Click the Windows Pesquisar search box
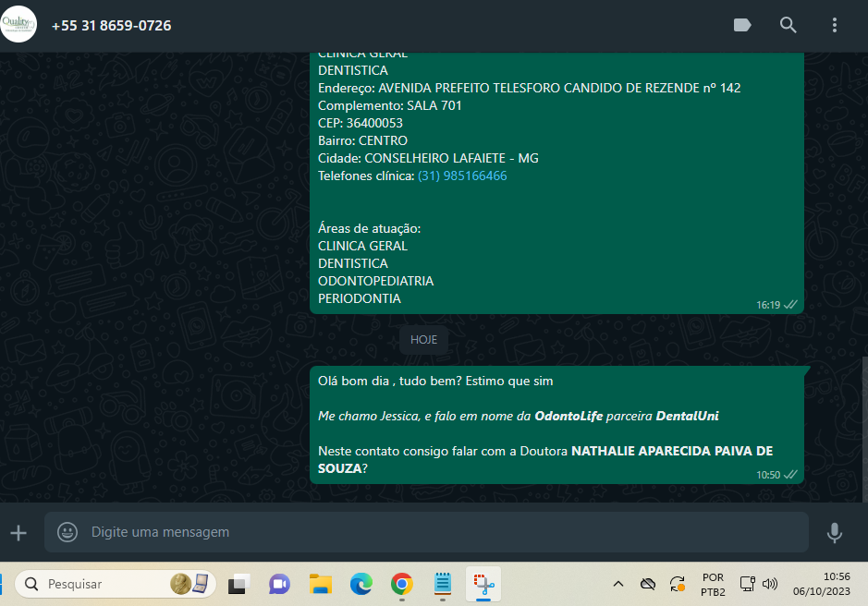The image size is (868, 606). 116,584
